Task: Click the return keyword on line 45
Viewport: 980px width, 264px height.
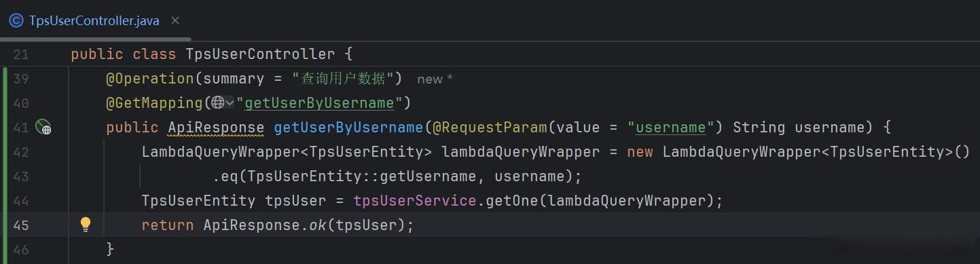Action: coord(168,225)
